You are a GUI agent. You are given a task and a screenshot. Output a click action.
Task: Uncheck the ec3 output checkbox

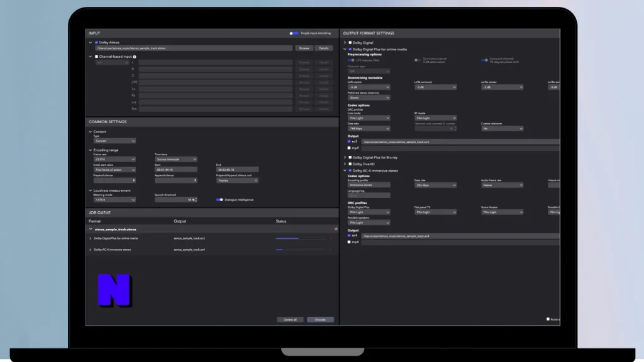click(x=349, y=141)
